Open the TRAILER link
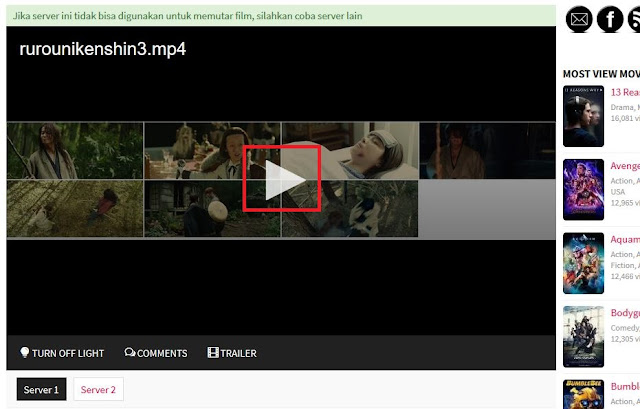The width and height of the screenshot is (640, 409). click(232, 353)
